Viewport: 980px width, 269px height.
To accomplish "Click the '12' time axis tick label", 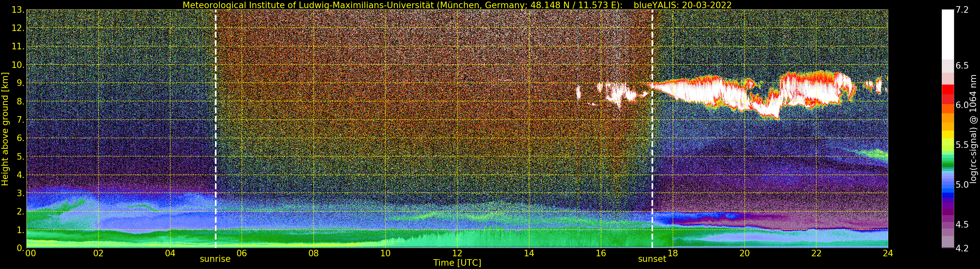I will pos(457,253).
